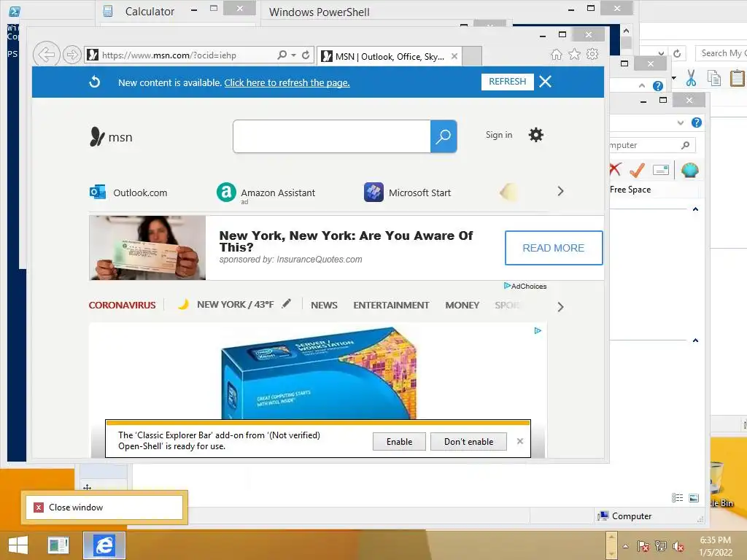Submit search with blue magnifier button
This screenshot has height=560, width=747.
tap(444, 136)
